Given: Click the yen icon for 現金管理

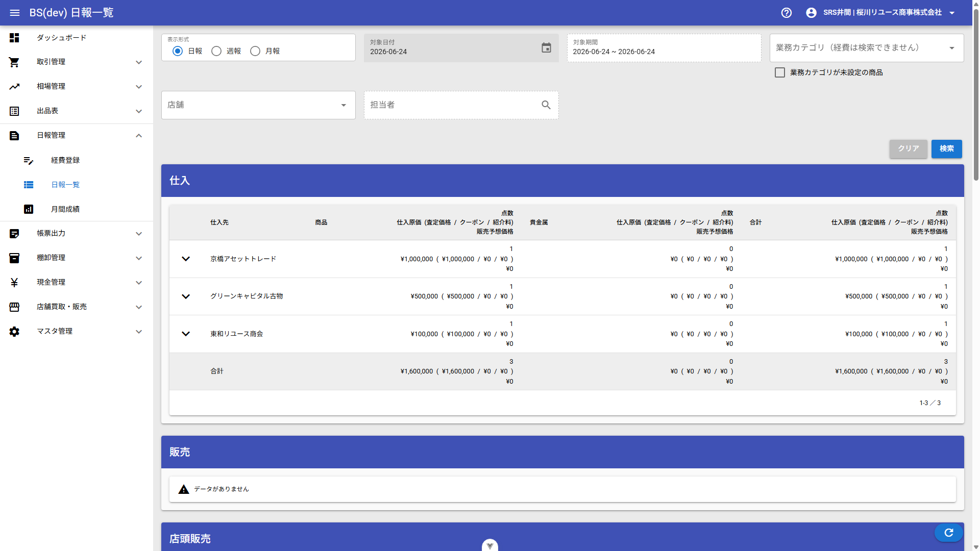Looking at the screenshot, I should click(x=14, y=283).
